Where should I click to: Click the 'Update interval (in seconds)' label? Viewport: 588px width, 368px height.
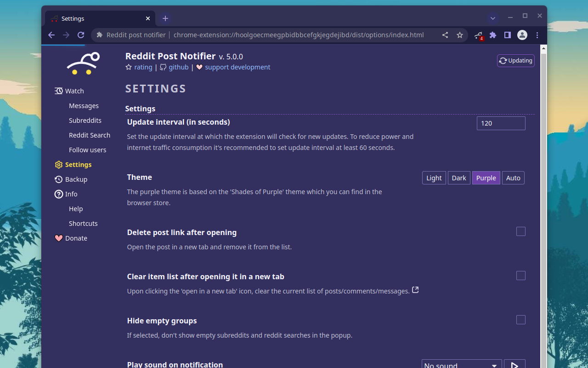coord(179,122)
